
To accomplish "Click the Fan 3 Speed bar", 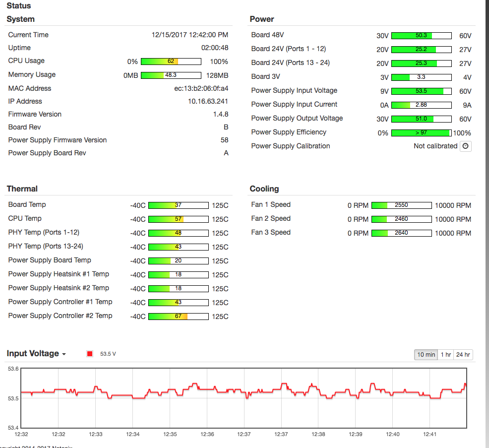I will point(401,233).
